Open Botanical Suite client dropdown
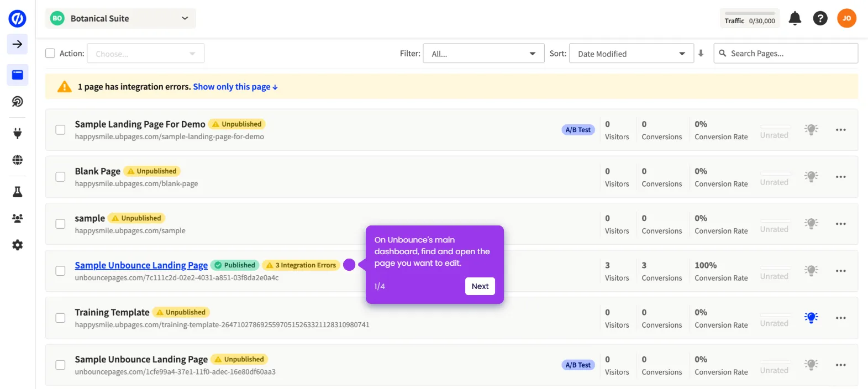The width and height of the screenshot is (868, 389). (120, 18)
